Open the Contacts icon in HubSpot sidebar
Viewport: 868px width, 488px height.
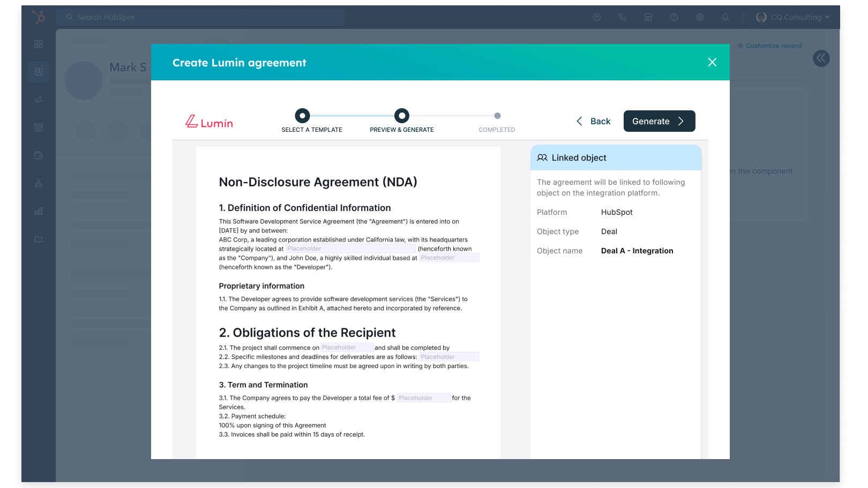39,72
